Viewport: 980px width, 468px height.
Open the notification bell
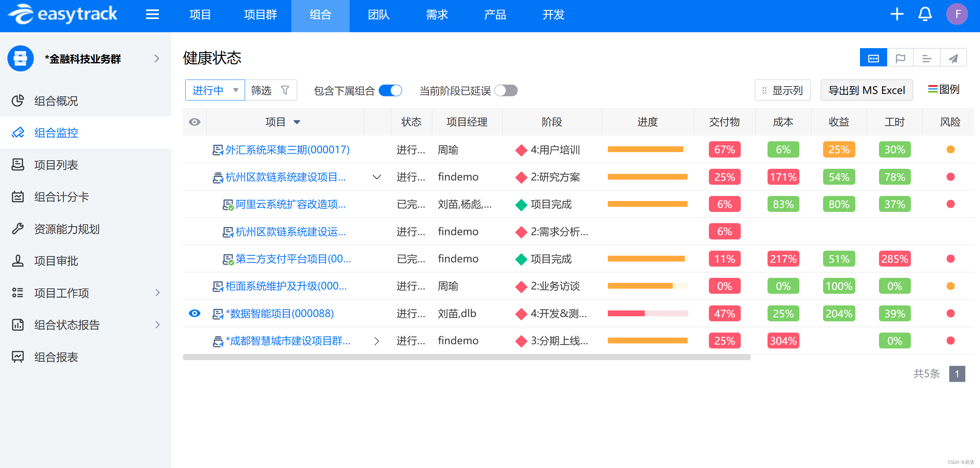(925, 14)
